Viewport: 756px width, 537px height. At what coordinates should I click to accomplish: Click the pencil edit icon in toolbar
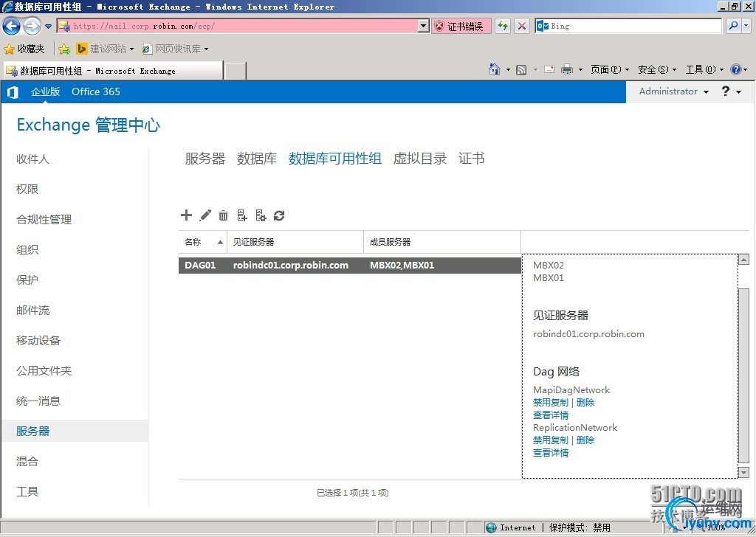click(x=205, y=215)
